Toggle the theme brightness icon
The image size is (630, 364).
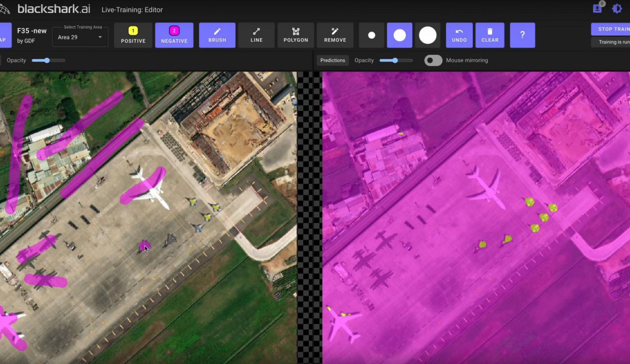tap(617, 9)
